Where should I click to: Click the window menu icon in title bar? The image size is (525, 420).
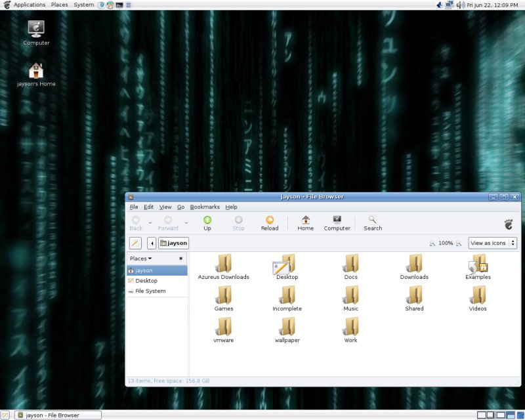point(131,197)
